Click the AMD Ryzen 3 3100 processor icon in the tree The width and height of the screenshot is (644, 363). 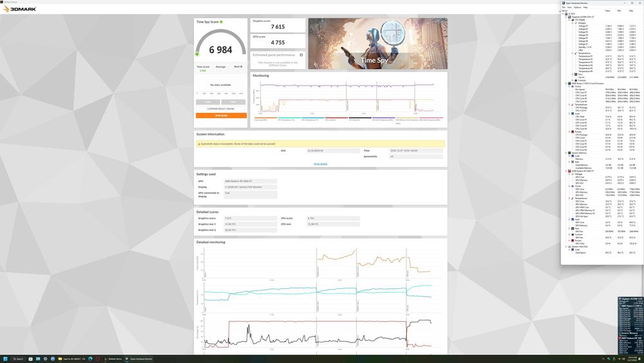(x=570, y=83)
